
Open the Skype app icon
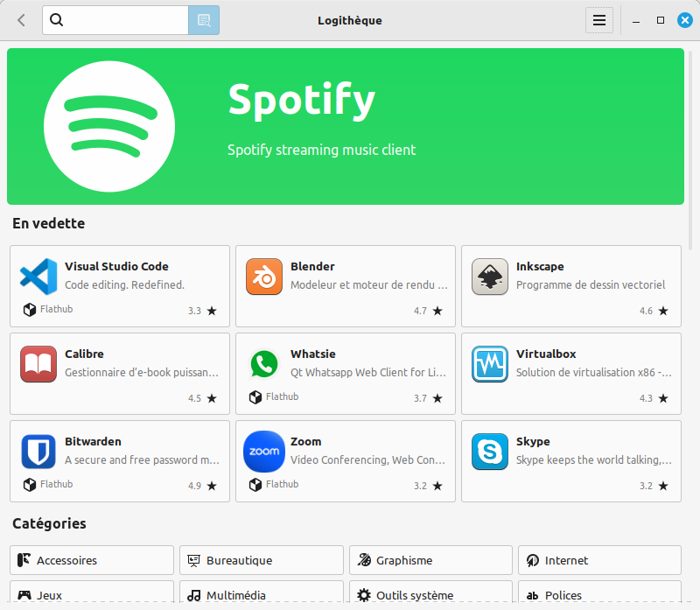tap(490, 452)
